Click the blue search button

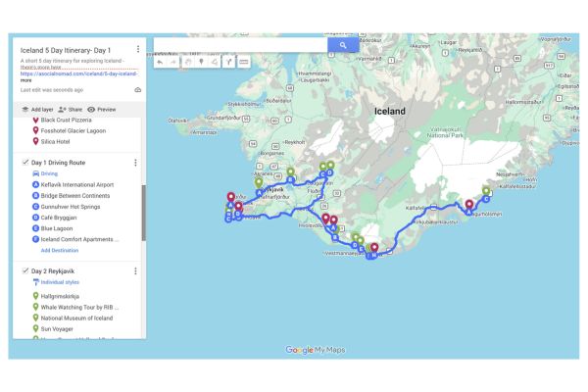(x=343, y=45)
